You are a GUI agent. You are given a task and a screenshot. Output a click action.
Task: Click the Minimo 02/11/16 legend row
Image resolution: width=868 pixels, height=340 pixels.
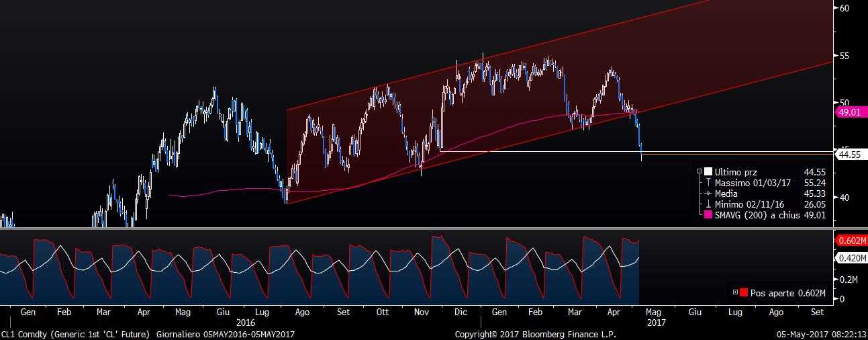click(x=763, y=204)
